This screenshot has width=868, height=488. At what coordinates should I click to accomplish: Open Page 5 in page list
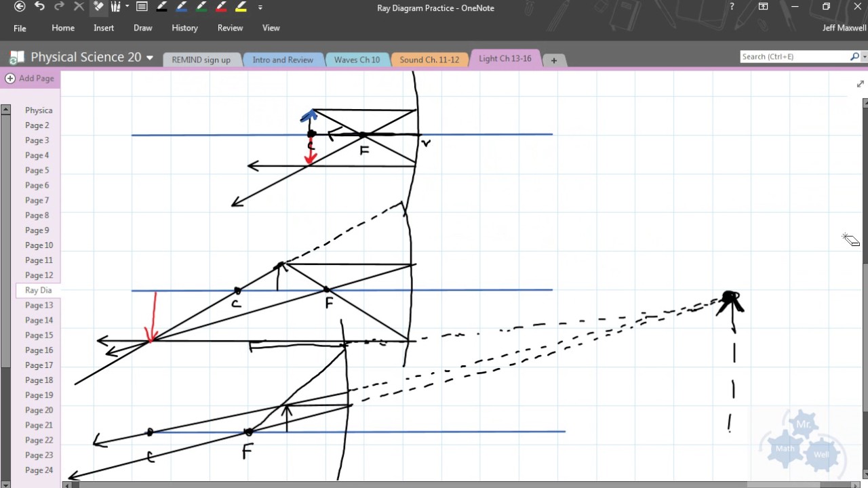point(38,170)
